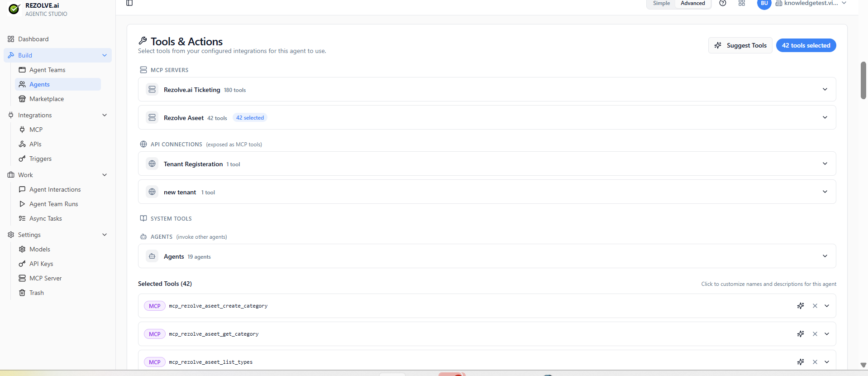This screenshot has width=868, height=376.
Task: Expand the Agents 19 agents row
Action: point(825,256)
